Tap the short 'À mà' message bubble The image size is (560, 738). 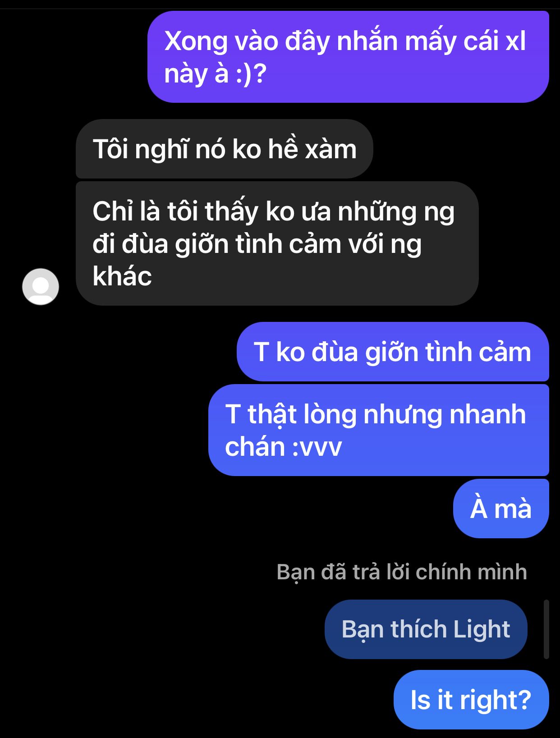click(x=501, y=509)
